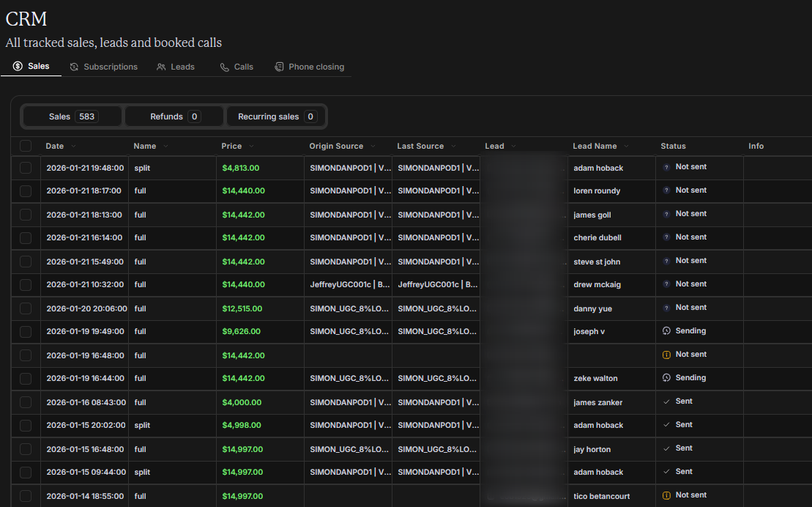The height and width of the screenshot is (507, 812).
Task: Click date 2026-01-14 18:55:00
Action: point(85,496)
